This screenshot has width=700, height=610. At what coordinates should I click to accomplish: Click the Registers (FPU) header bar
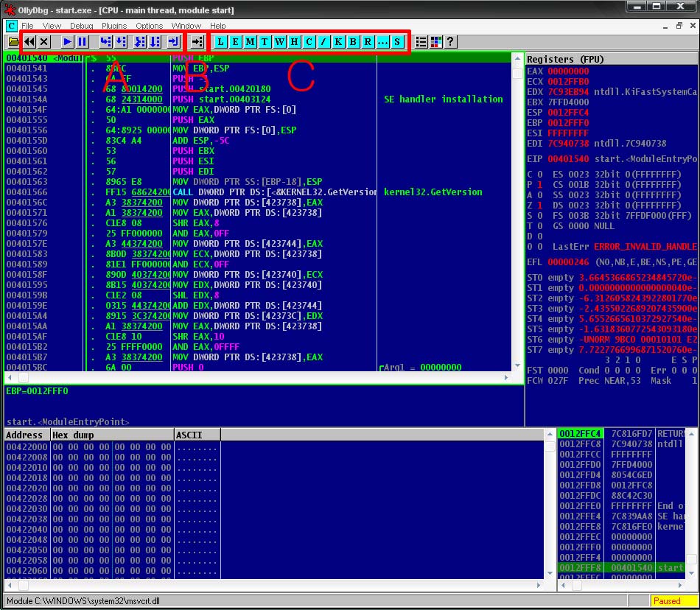tap(611, 60)
